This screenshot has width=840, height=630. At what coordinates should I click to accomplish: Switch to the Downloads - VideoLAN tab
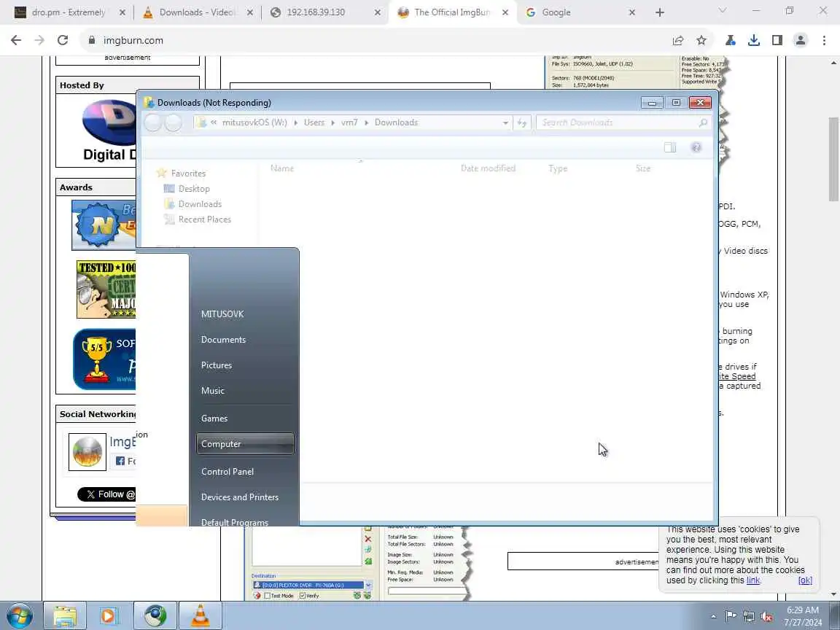197,12
